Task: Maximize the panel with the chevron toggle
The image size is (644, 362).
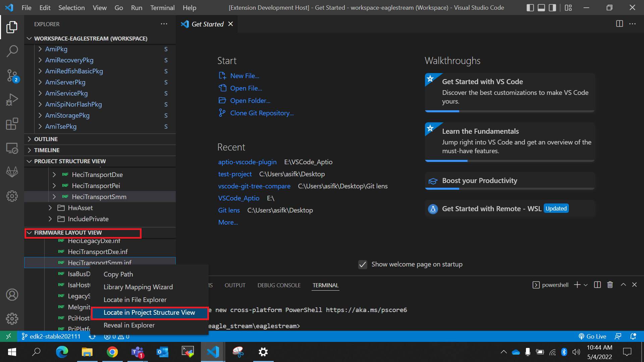Action: [x=623, y=285]
